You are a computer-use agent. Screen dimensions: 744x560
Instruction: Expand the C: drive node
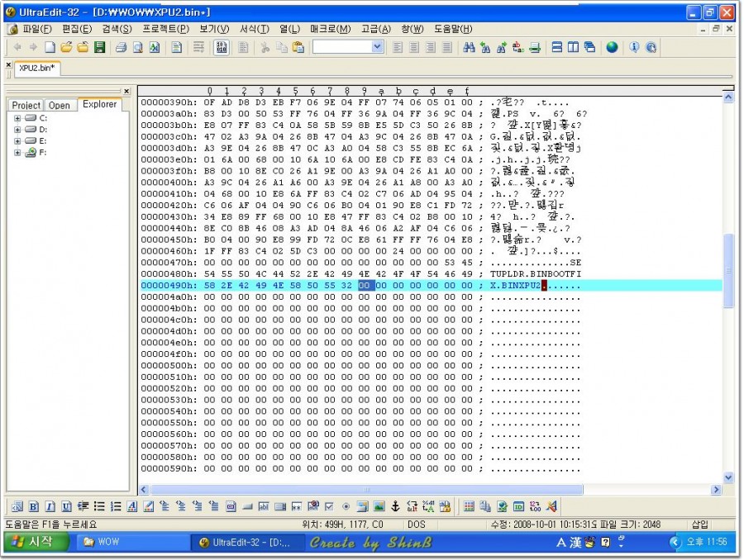[17, 118]
